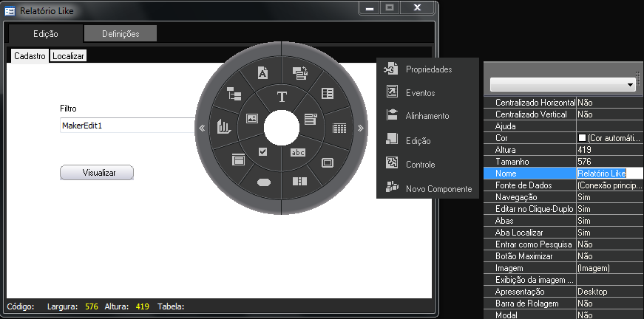Open Propriedades from the context menu

[x=428, y=69]
